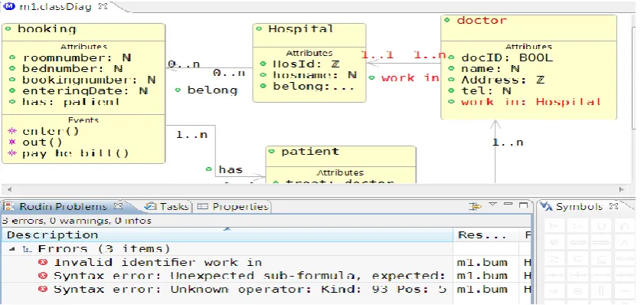The image size is (644, 305).
Task: Click the Tasks tab checklist icon
Action: 152,206
